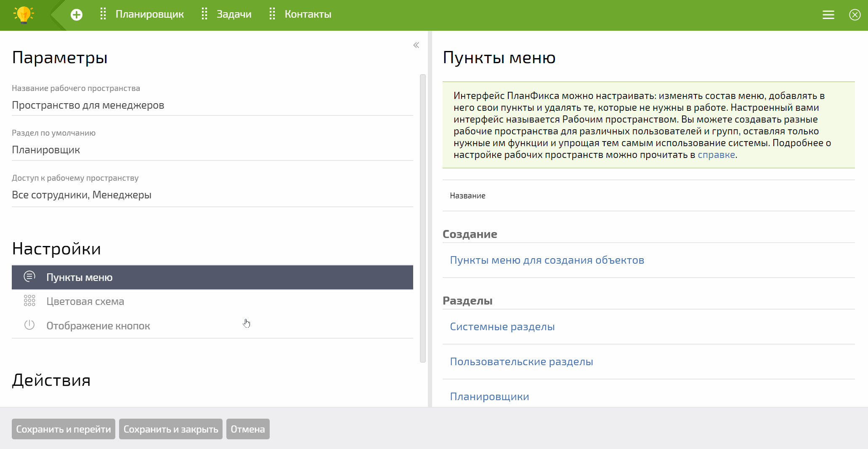Open Контакты in the top menu

point(308,14)
